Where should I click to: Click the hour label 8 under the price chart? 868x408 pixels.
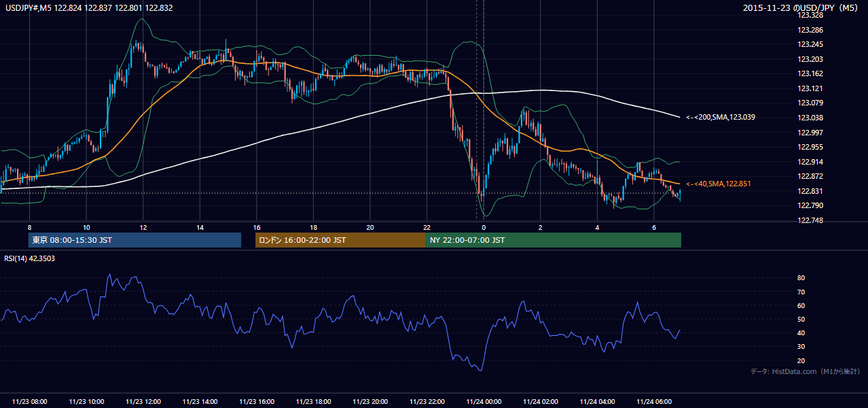tap(29, 227)
